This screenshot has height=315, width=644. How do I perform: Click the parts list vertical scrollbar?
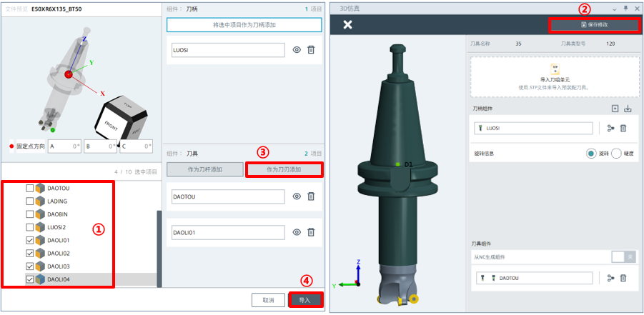(159, 249)
